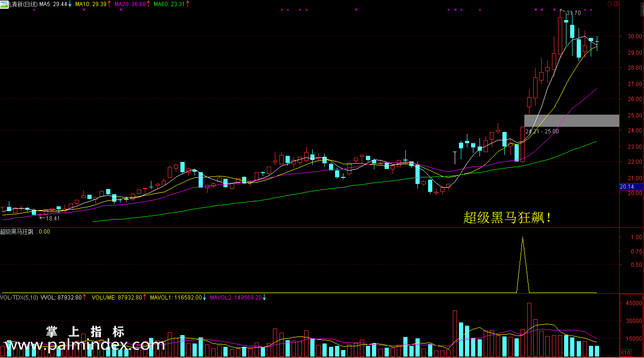Click the VVOL: 87932.80 value
This screenshot has height=358, width=644.
(x=61, y=297)
